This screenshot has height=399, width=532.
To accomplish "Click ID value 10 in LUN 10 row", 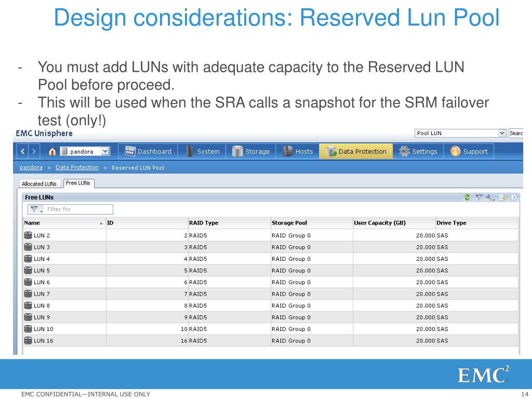I will coord(184,329).
